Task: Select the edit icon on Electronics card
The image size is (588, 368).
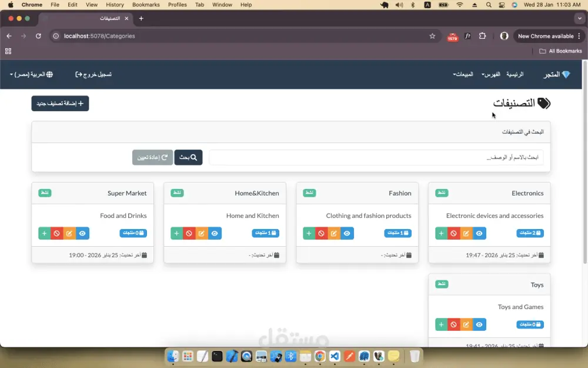Action: [x=466, y=233]
